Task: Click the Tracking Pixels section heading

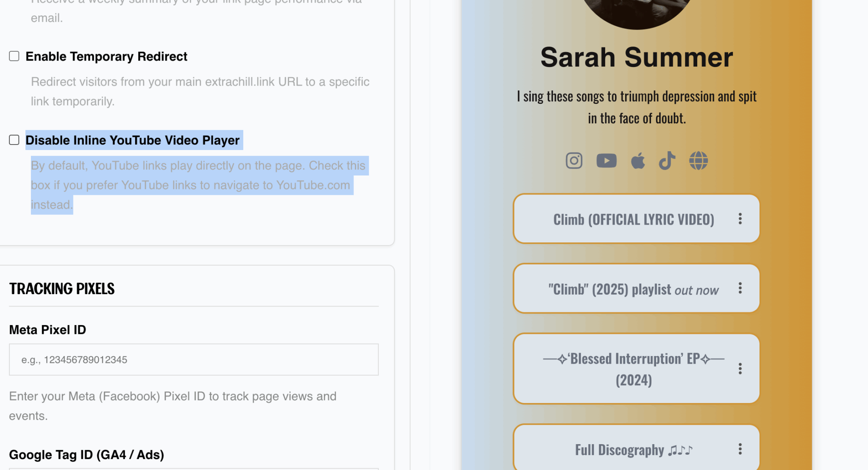Action: tap(62, 289)
